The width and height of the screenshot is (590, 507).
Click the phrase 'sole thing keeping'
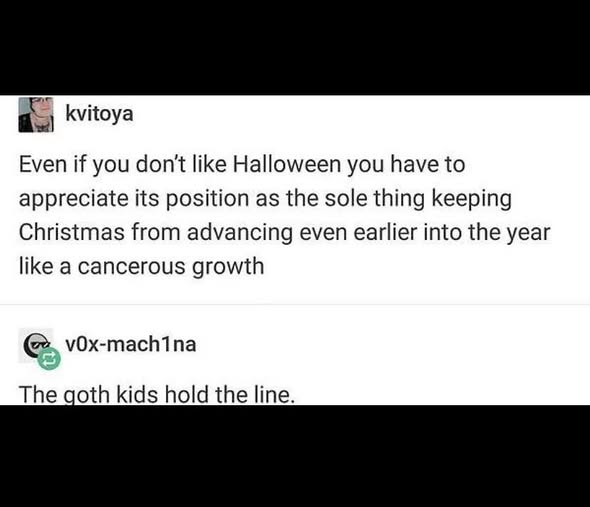[x=418, y=198]
